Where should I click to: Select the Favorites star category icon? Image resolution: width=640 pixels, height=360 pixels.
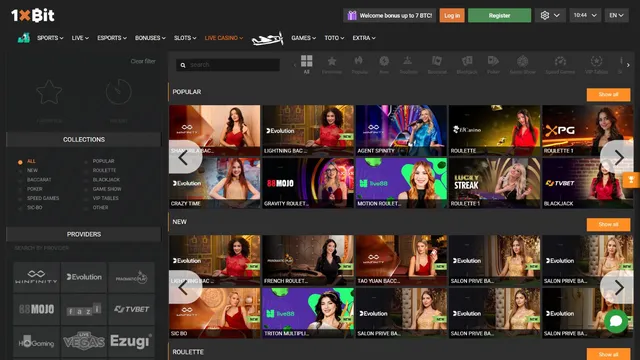click(331, 64)
